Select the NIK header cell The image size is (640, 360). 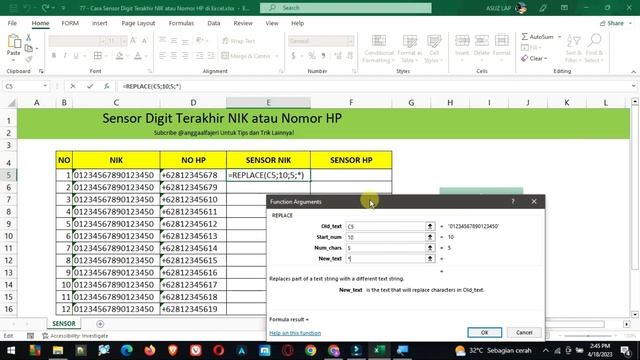[x=116, y=160]
